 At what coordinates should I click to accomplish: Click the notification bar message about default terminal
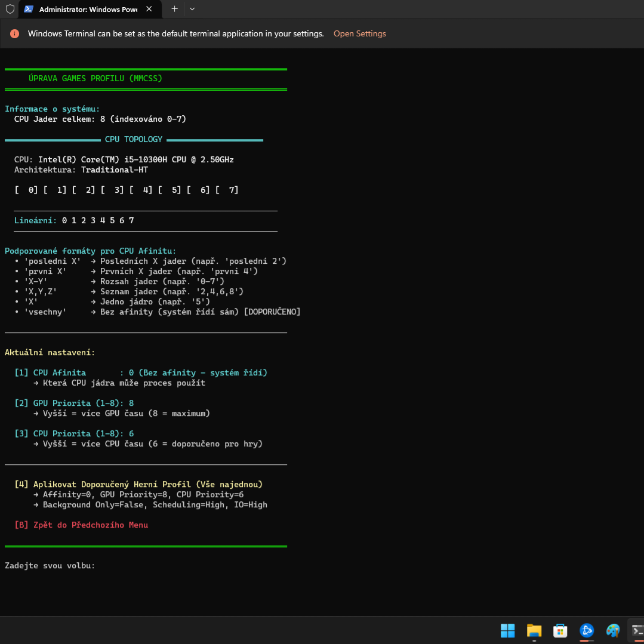[175, 34]
